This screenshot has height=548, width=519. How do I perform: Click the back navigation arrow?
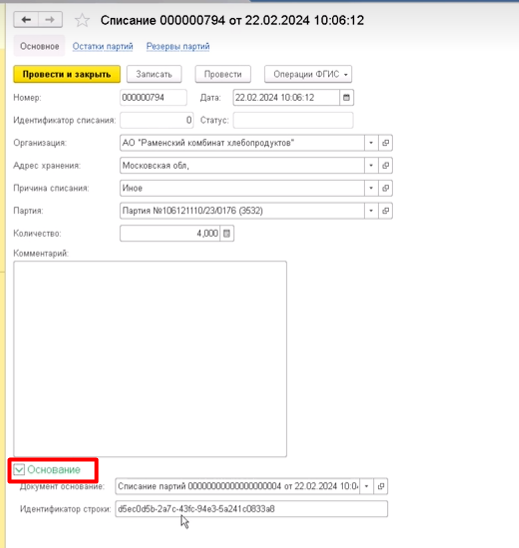(x=26, y=20)
